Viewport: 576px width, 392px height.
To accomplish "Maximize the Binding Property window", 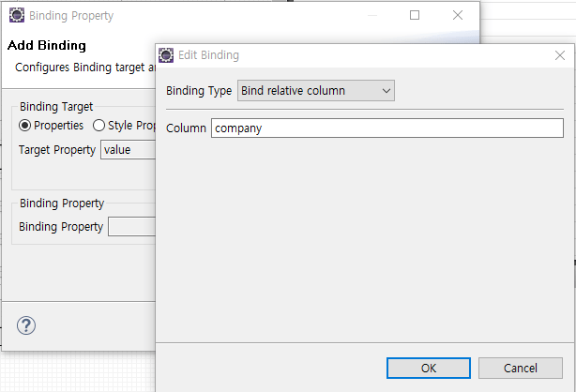I will pyautogui.click(x=415, y=15).
